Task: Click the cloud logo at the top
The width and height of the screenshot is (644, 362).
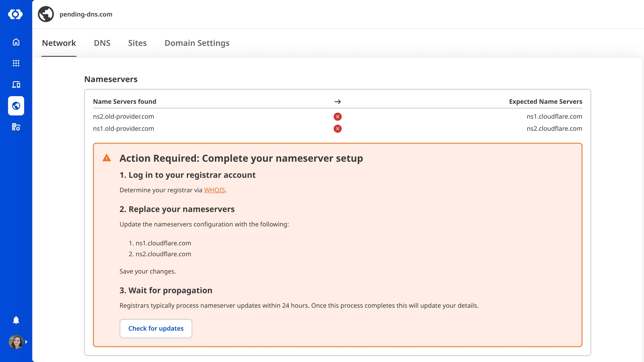Action: click(16, 14)
